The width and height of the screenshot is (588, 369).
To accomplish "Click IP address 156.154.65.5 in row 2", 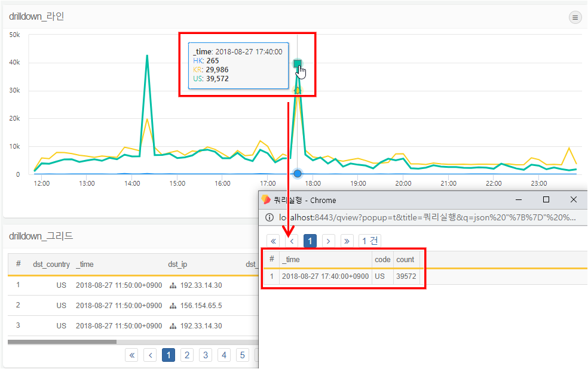I will pos(201,306).
